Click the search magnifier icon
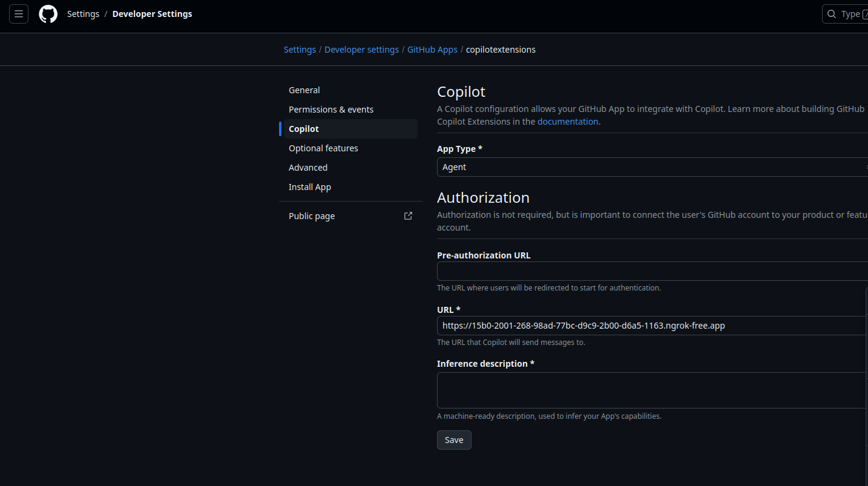868x486 pixels. pos(832,13)
